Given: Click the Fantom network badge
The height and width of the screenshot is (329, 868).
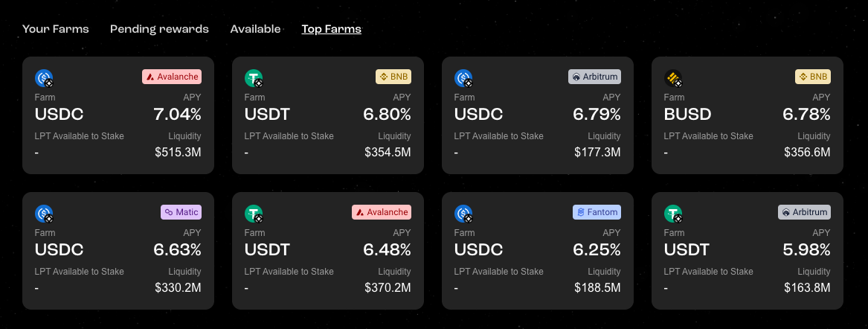Looking at the screenshot, I should click(x=597, y=212).
